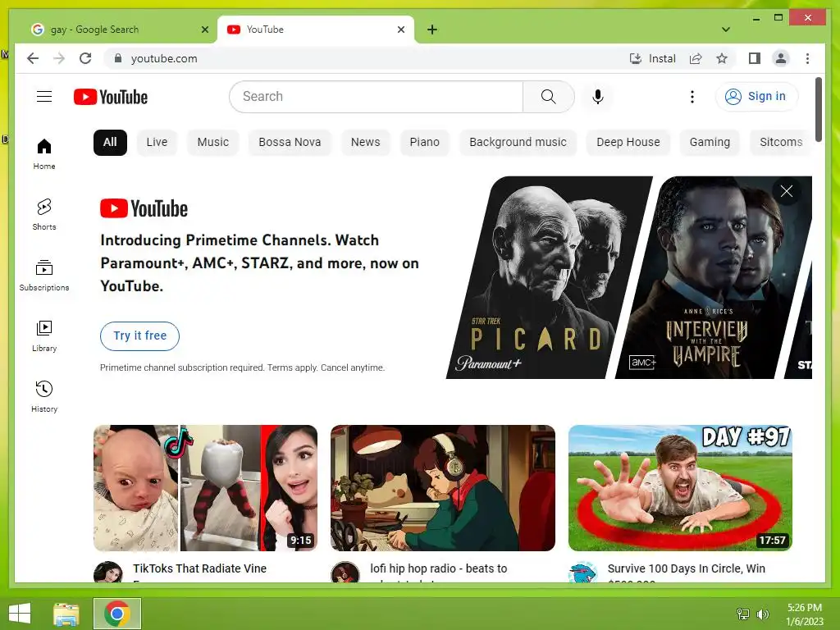Select the Live filter chip
The image size is (840, 630).
click(157, 142)
